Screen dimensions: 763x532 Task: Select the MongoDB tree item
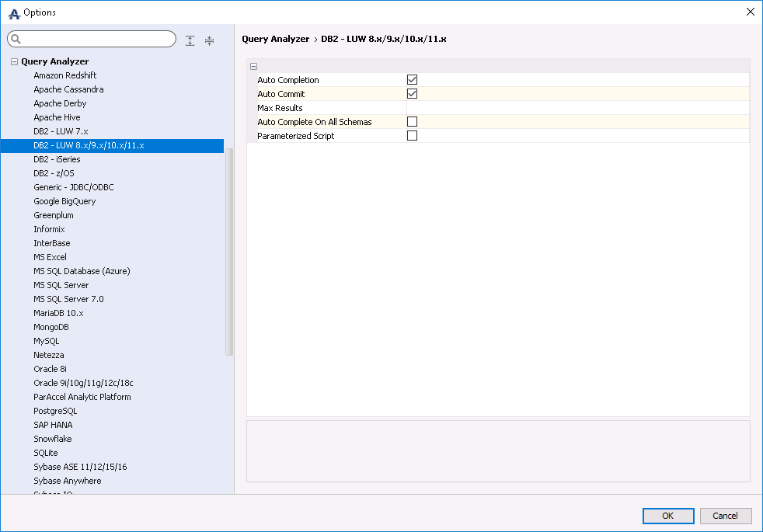pos(51,327)
